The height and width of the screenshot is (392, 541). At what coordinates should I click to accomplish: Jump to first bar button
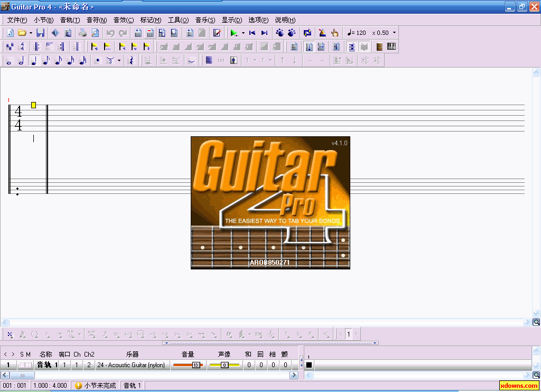tap(252, 33)
